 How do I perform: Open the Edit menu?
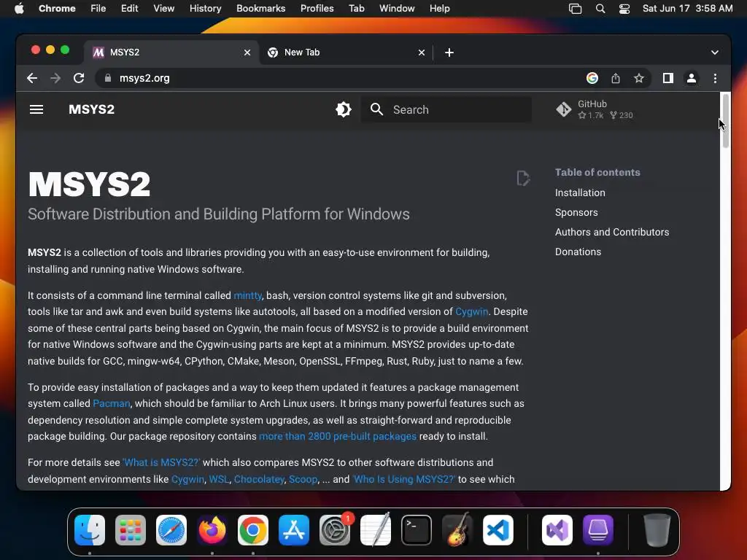tap(129, 9)
